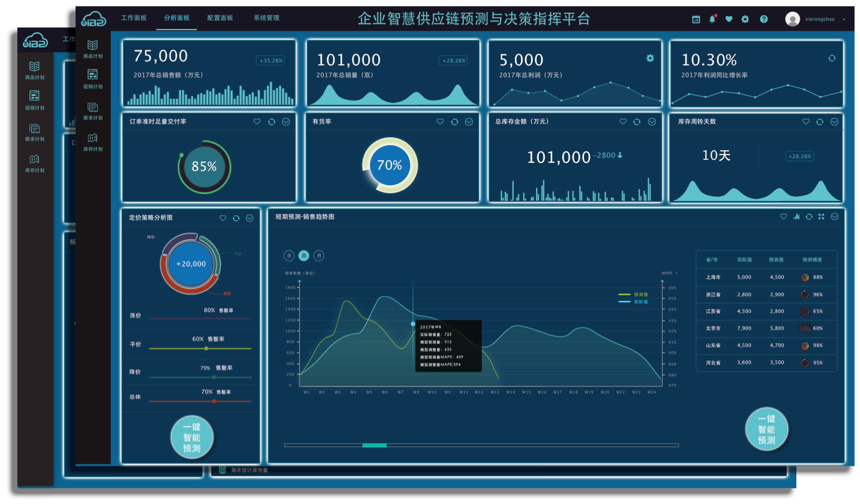Expand 定价策略分析图 panel menu chevron
860x504 pixels.
pyautogui.click(x=250, y=218)
